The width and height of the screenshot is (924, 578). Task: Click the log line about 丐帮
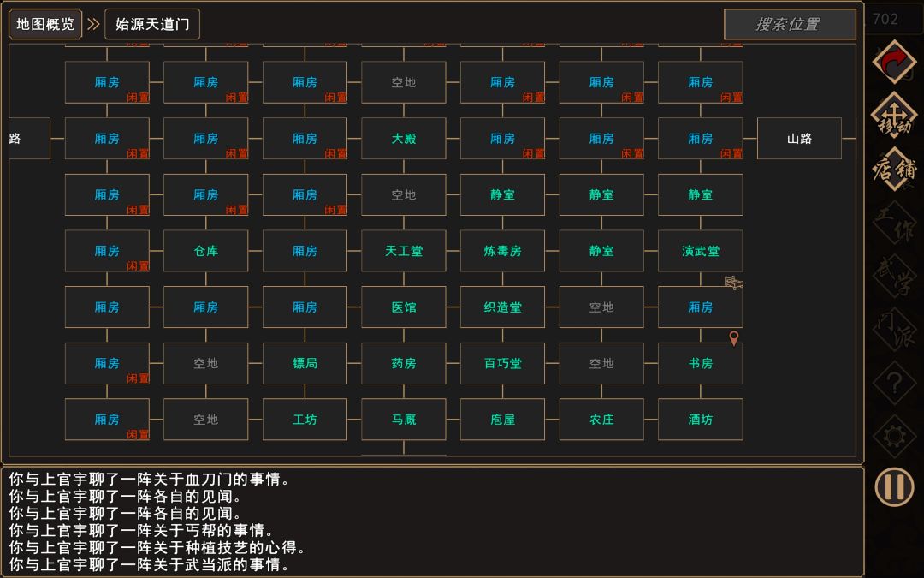141,530
